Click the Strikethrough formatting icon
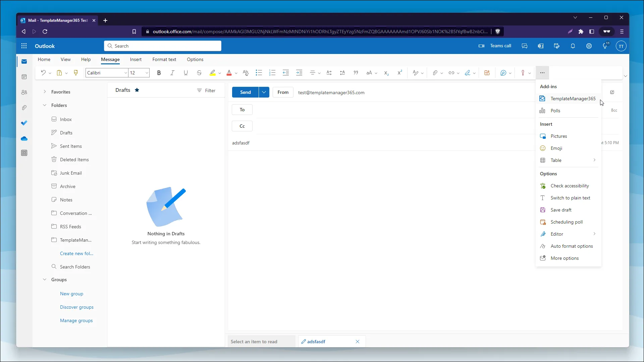 (199, 72)
